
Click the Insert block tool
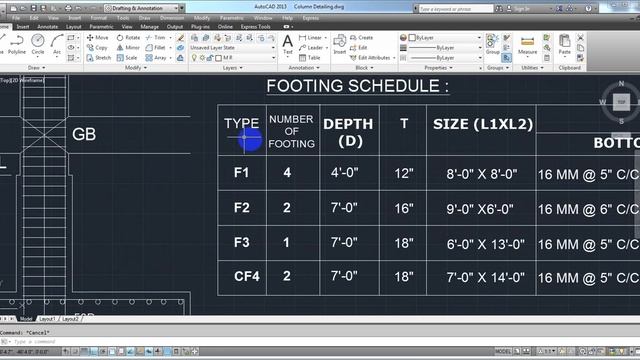click(x=340, y=44)
